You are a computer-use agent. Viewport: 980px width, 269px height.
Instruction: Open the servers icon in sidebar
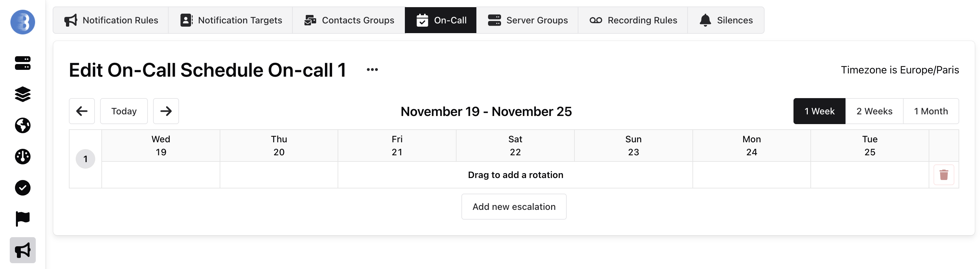[23, 63]
